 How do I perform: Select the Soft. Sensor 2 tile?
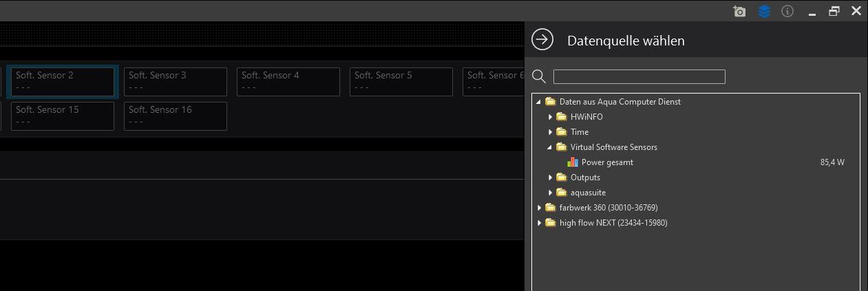pyautogui.click(x=63, y=82)
